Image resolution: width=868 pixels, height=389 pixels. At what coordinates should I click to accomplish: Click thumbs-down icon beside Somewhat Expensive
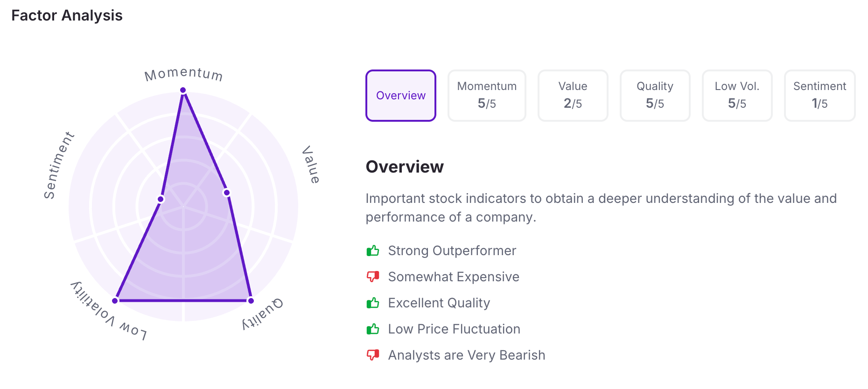pyautogui.click(x=373, y=277)
